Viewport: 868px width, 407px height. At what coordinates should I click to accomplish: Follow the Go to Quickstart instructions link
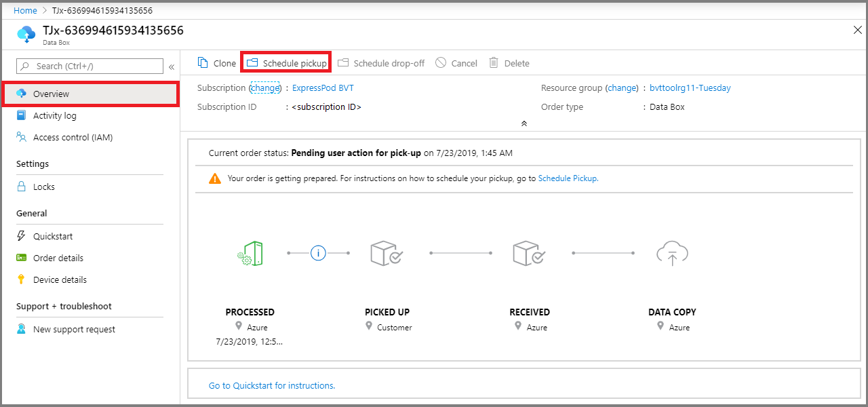272,385
